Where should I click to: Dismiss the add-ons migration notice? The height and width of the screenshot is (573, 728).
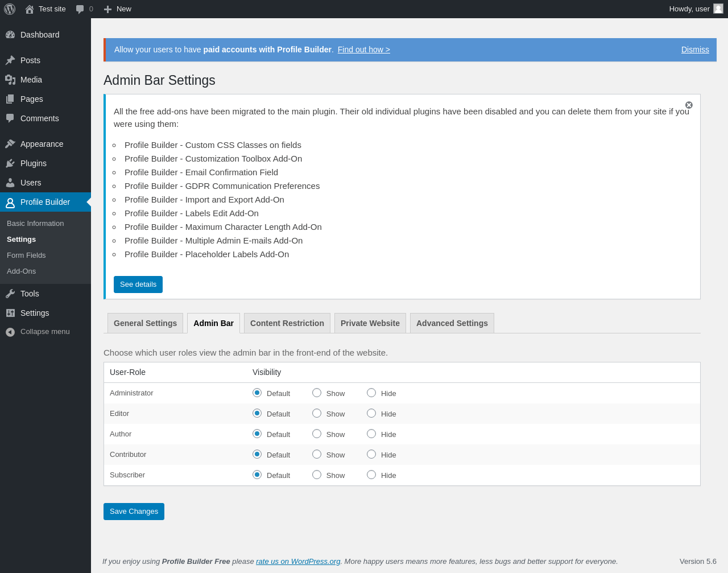(689, 105)
